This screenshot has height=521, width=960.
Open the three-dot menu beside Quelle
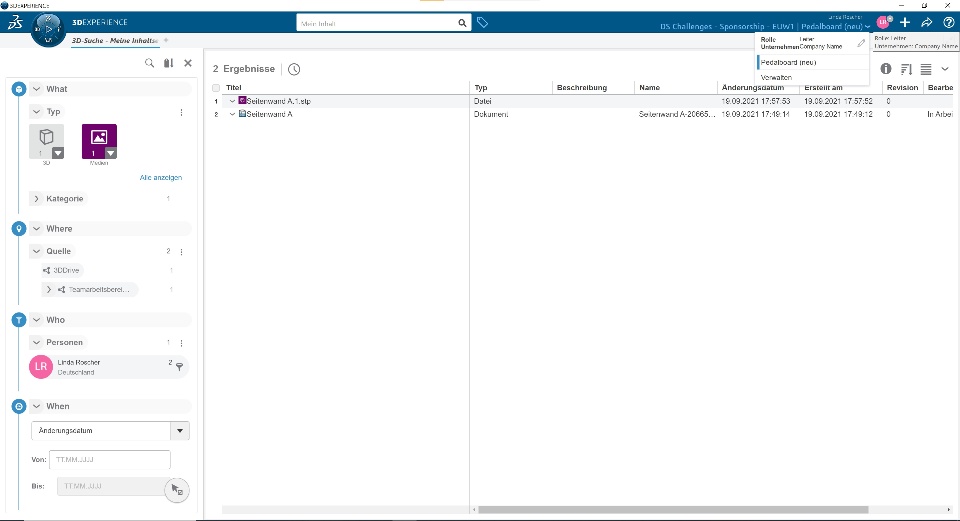click(x=181, y=252)
